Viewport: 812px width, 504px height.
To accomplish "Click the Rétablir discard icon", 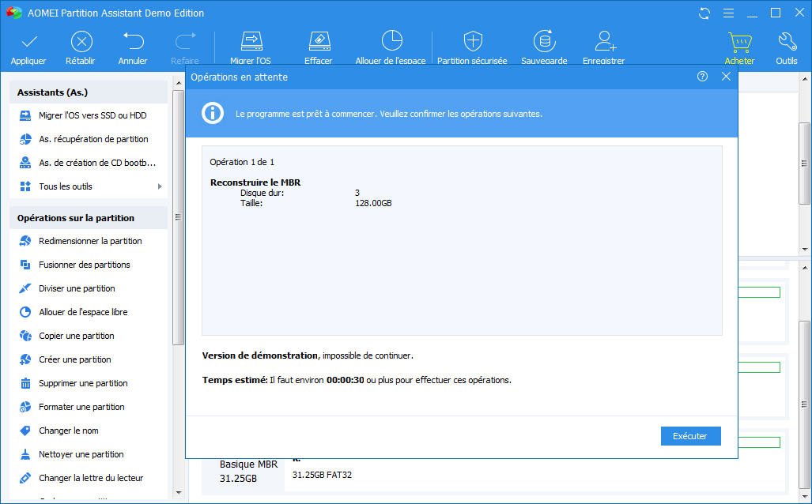I will click(x=81, y=41).
